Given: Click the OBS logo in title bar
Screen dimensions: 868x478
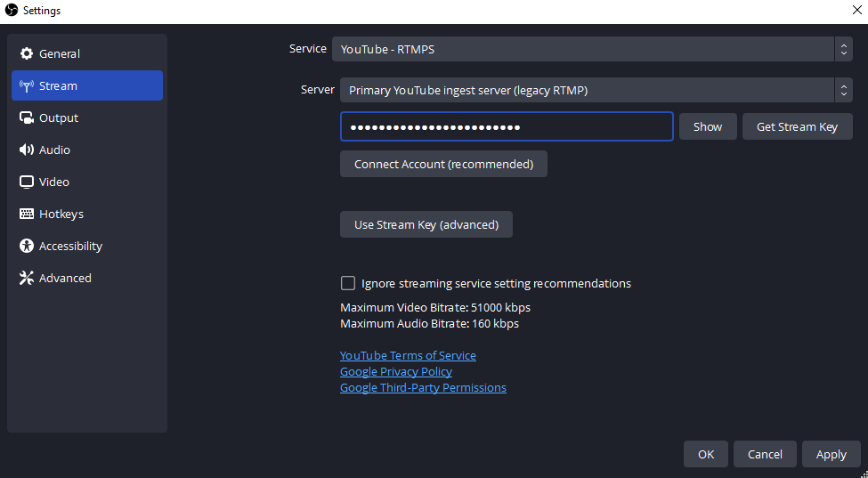Looking at the screenshot, I should tap(12, 10).
